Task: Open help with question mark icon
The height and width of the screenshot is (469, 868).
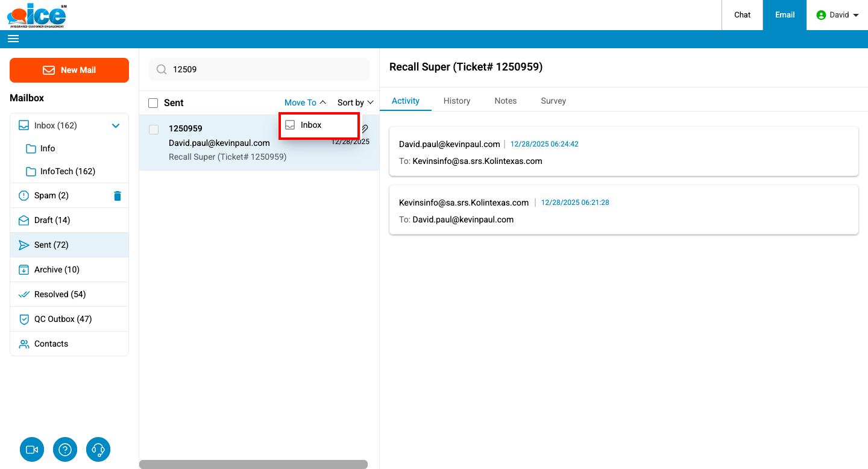Action: coord(65,450)
